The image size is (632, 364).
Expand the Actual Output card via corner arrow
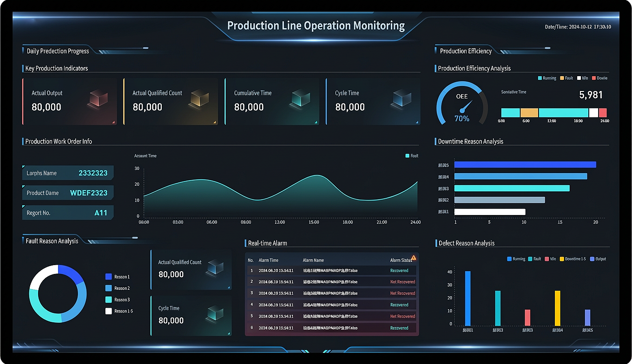(x=113, y=122)
